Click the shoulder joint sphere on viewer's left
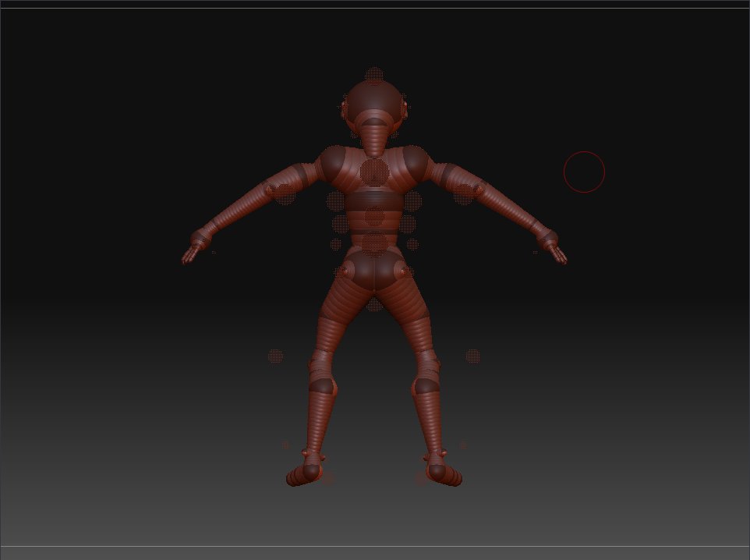This screenshot has width=750, height=560. tap(333, 163)
